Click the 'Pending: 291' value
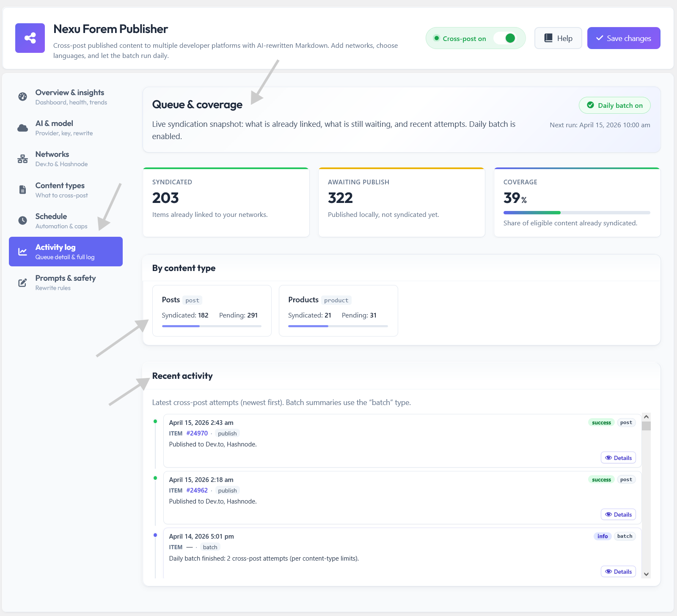Image resolution: width=677 pixels, height=616 pixels. [x=238, y=315]
